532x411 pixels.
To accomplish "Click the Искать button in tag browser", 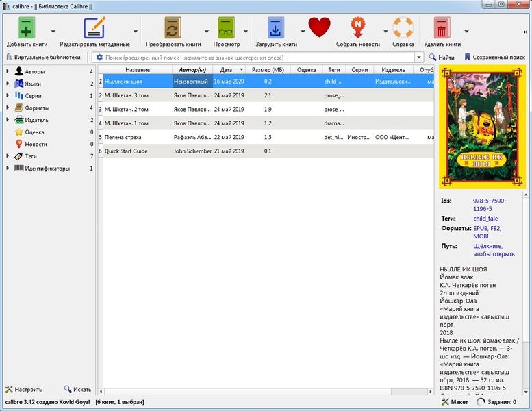I will [x=77, y=389].
